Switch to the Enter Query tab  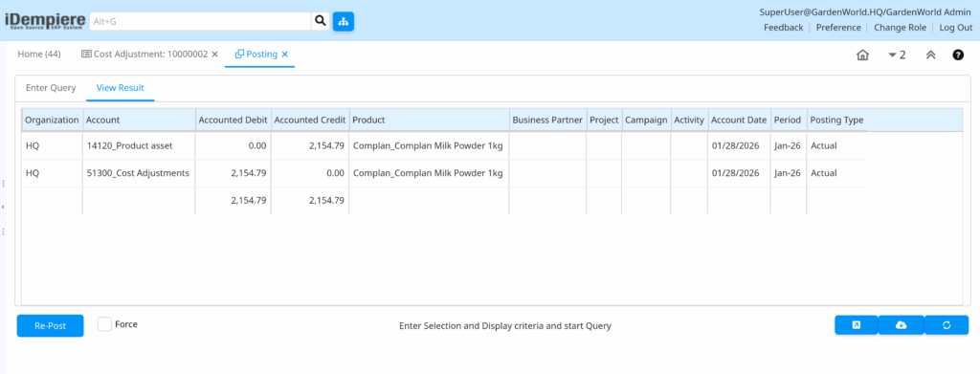pos(51,88)
